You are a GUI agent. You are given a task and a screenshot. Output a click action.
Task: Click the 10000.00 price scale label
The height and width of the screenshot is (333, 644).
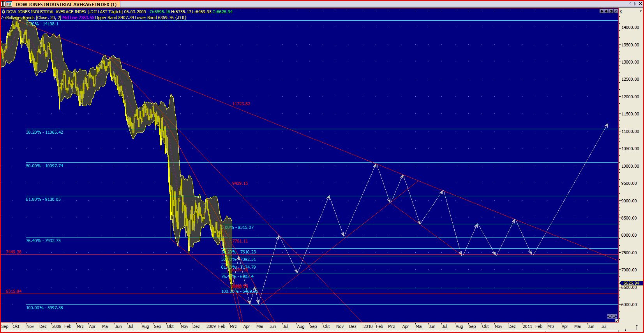click(630, 166)
